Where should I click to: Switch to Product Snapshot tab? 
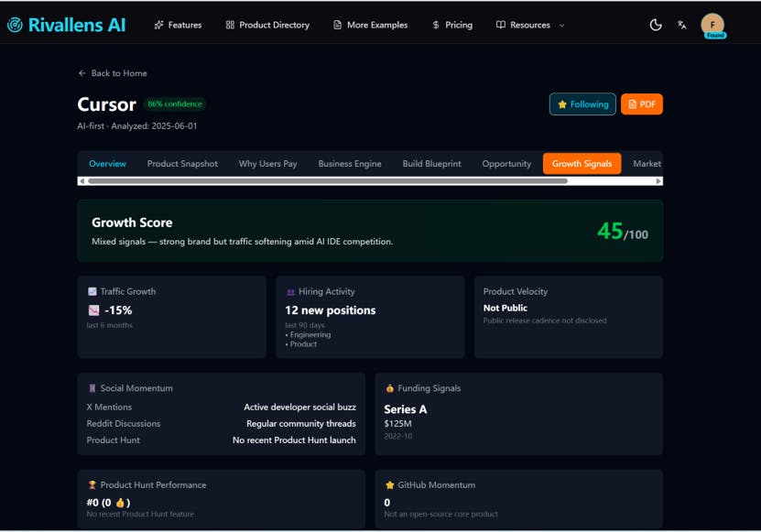(182, 164)
